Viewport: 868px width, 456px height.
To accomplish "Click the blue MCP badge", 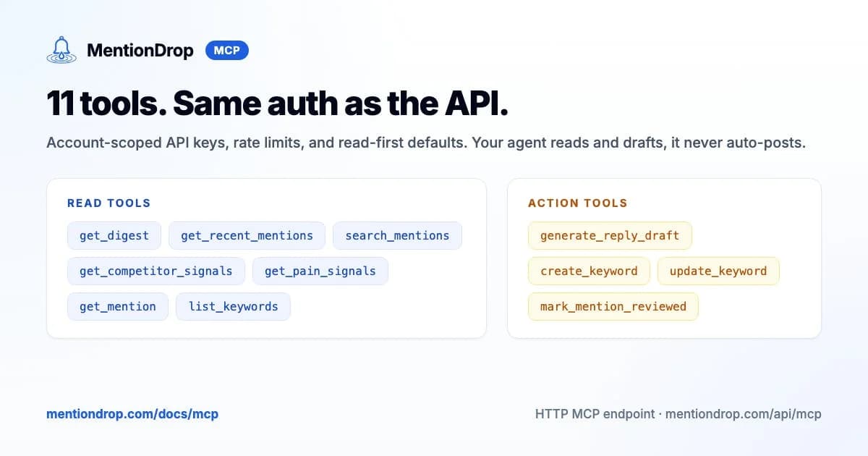I will 227,51.
